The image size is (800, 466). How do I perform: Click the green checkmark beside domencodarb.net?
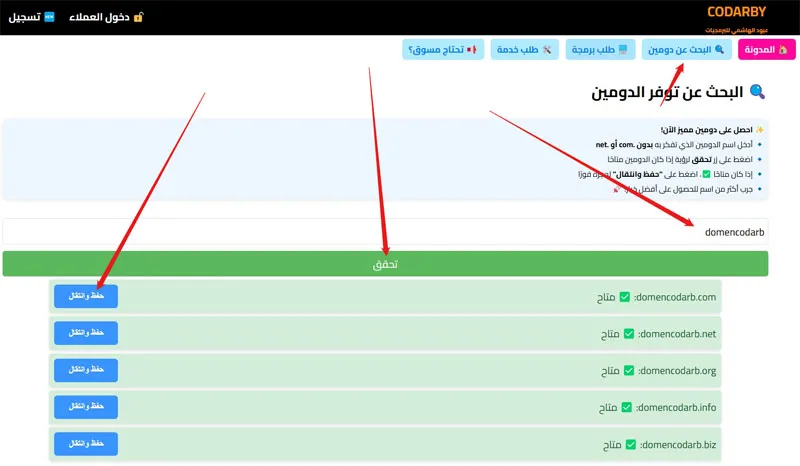(x=629, y=334)
